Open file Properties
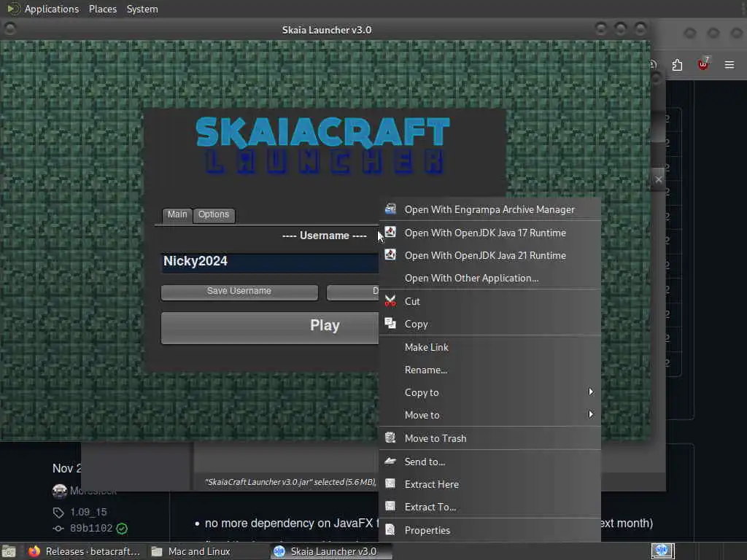The image size is (747, 560). pyautogui.click(x=489, y=531)
